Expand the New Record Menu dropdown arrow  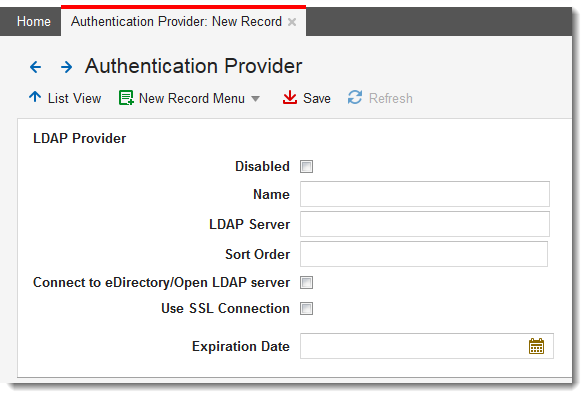coord(255,99)
